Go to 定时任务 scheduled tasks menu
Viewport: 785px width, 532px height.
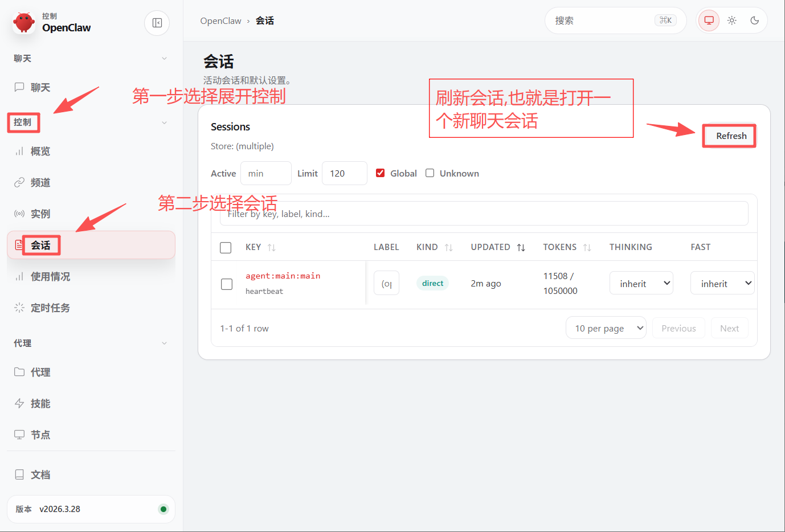pos(50,308)
